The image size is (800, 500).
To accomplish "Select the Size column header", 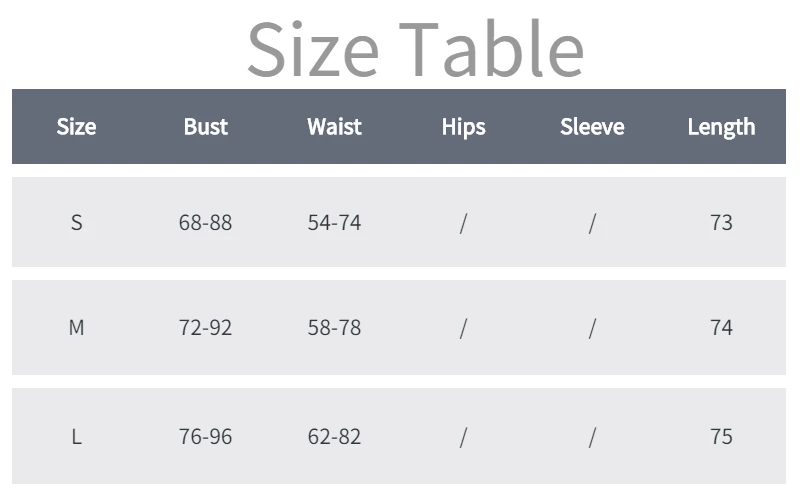I will pos(77,127).
